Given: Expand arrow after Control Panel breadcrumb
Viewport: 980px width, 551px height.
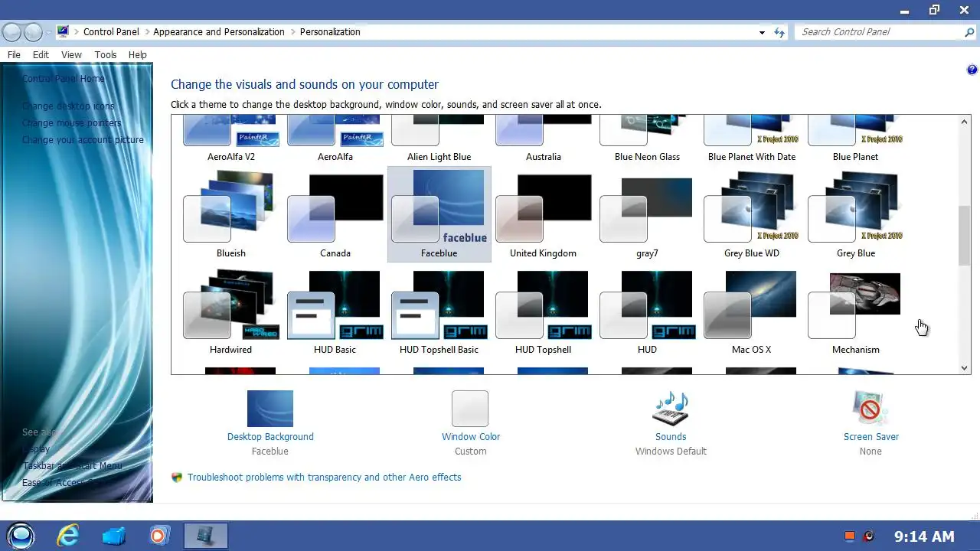Looking at the screenshot, I should tap(146, 32).
